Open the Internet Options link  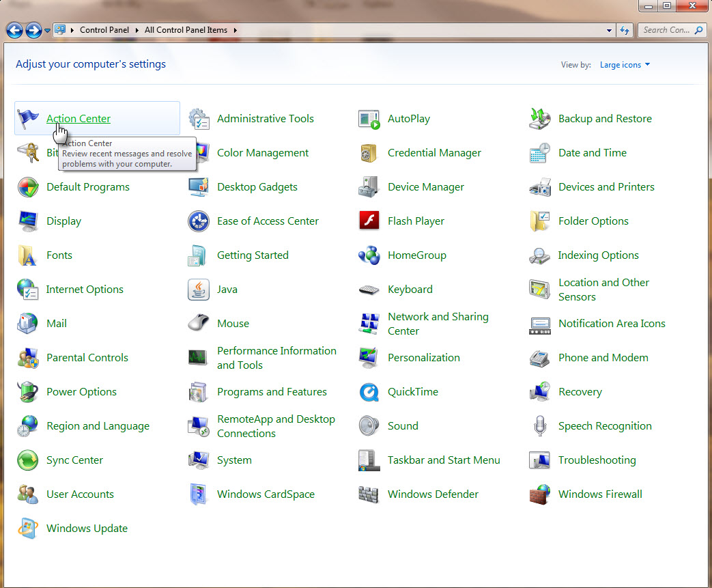point(85,290)
